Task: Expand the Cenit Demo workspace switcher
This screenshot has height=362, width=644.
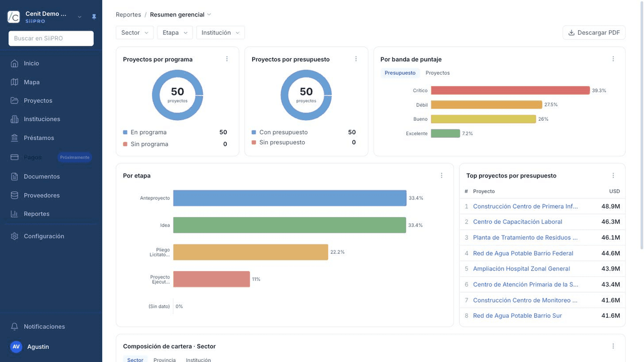Action: [x=79, y=17]
